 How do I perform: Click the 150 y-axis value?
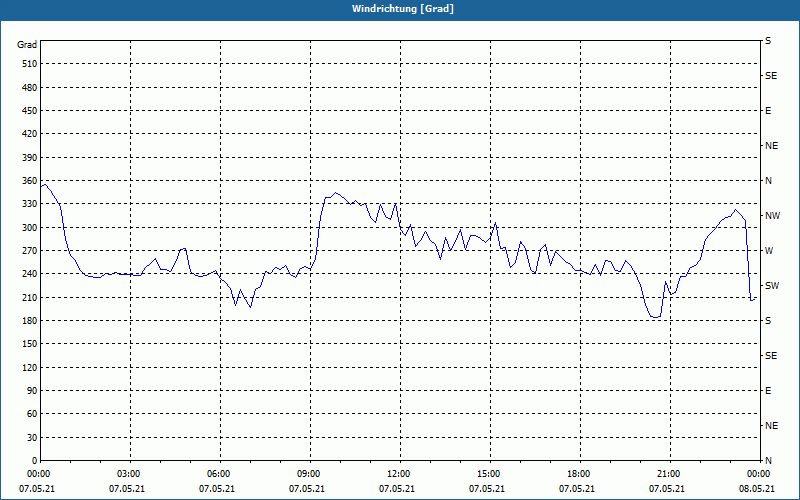pyautogui.click(x=30, y=344)
